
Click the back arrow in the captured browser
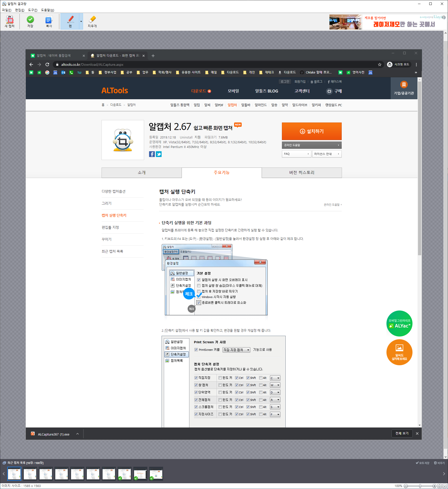tap(31, 64)
